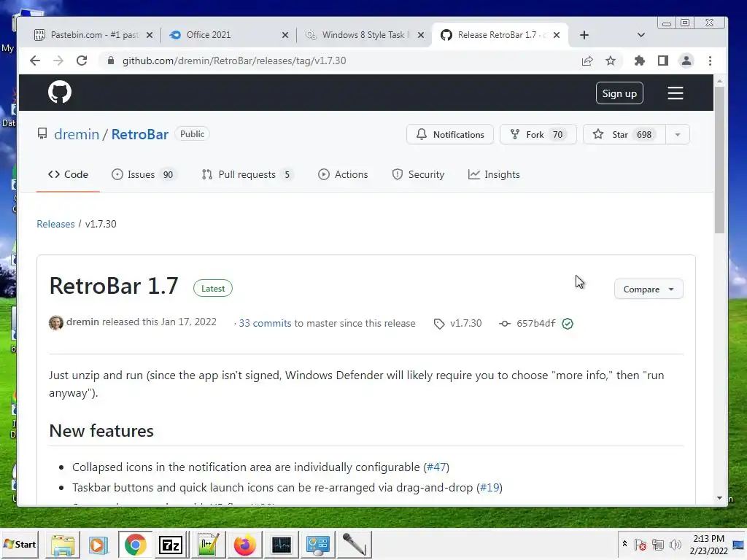Screen dimensions: 747x560
Task: Click the network tray icon
Action: (x=658, y=545)
